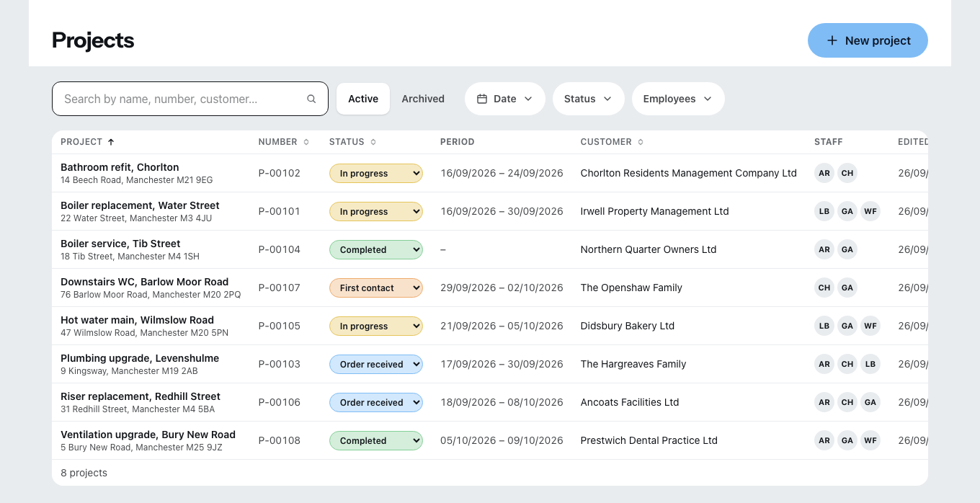Click project number P-00102

pyautogui.click(x=280, y=173)
